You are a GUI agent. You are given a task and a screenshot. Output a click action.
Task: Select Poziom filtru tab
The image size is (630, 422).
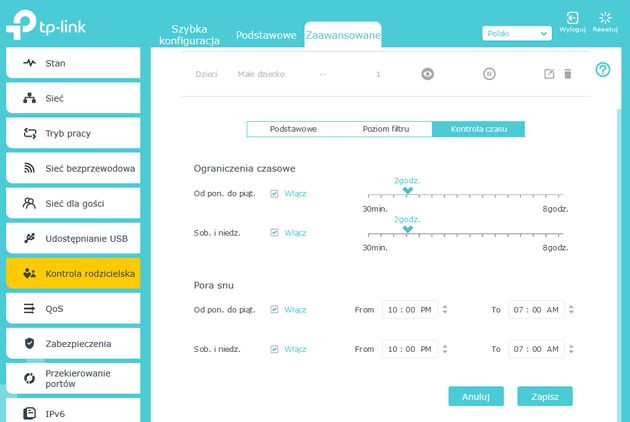coord(386,129)
